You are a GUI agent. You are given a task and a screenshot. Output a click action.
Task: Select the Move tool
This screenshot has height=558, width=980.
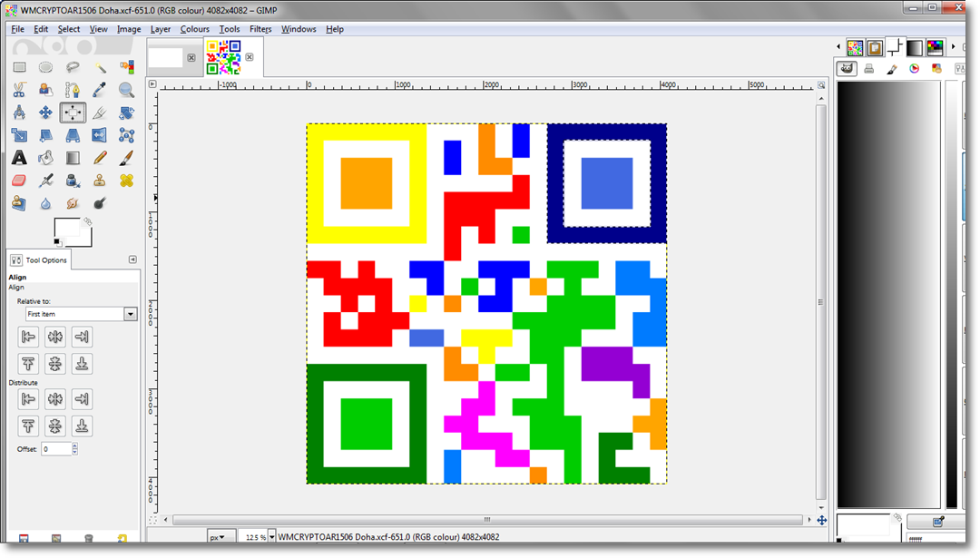point(45,113)
